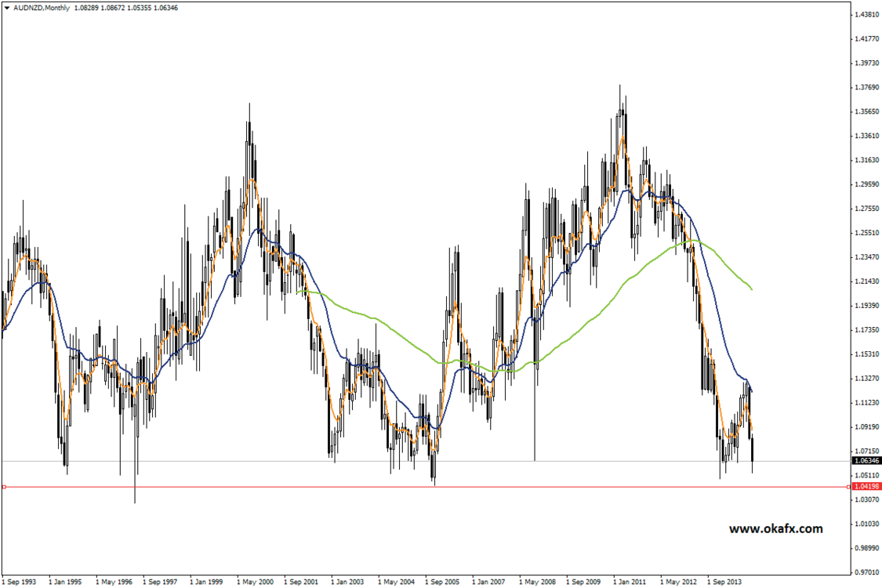Click the chart menu triangle beside AUDNZD
Viewport: 882px width, 588px height.
point(7,8)
